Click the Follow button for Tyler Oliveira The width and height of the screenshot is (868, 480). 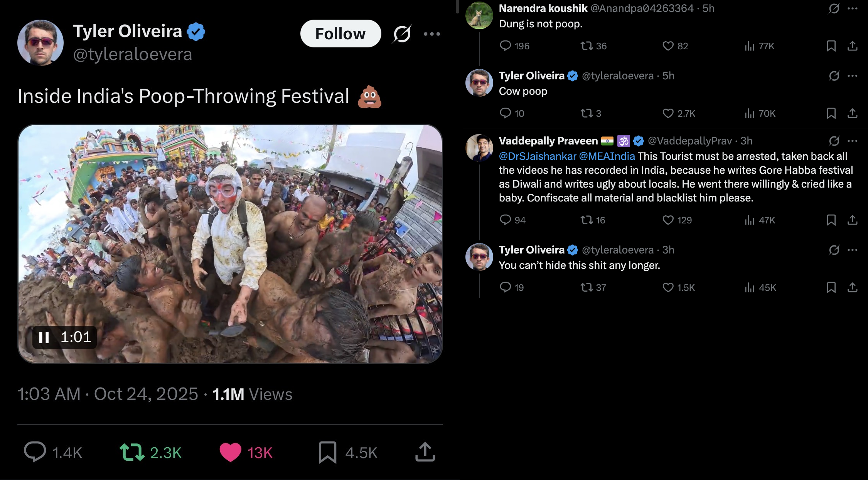pyautogui.click(x=340, y=34)
